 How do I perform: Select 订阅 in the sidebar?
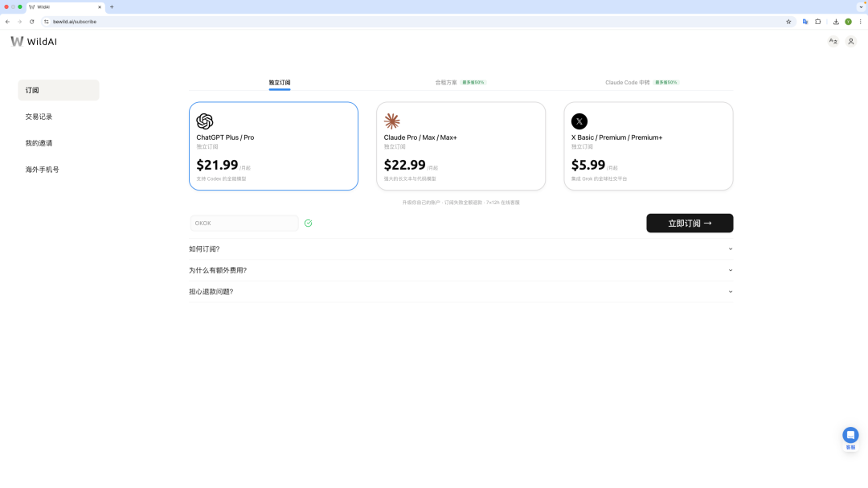coord(59,90)
